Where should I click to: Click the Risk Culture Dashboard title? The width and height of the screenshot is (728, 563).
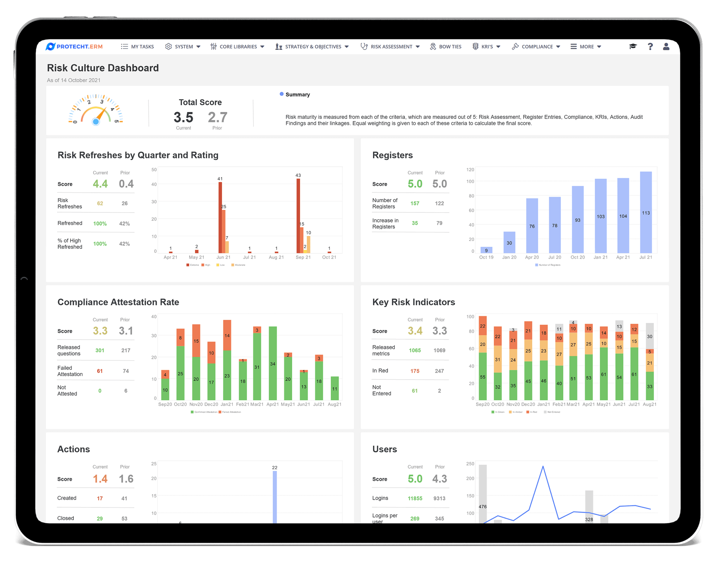coord(103,68)
